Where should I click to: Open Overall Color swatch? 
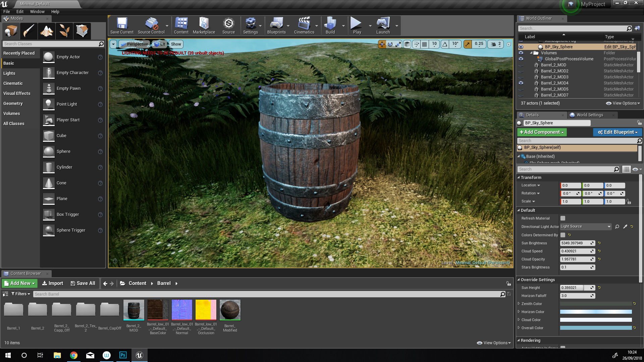(596, 328)
